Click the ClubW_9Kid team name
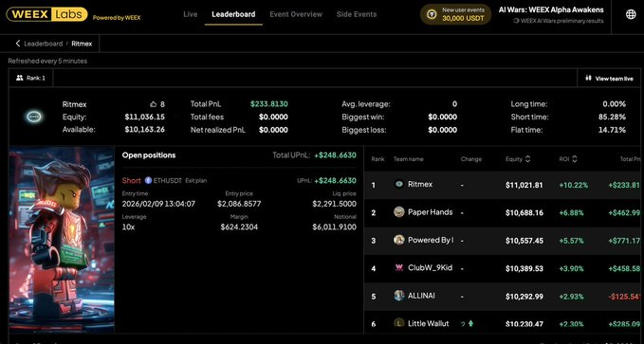The height and width of the screenshot is (344, 644). (x=430, y=267)
